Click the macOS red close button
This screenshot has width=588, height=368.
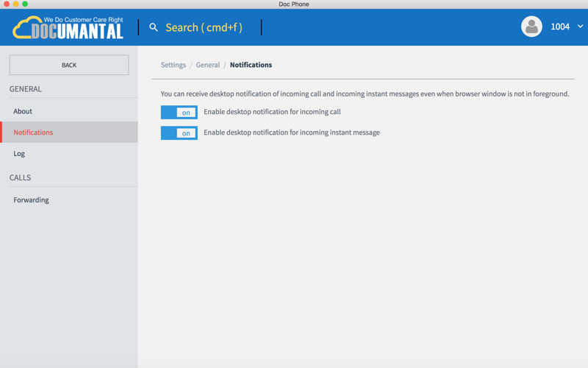[7, 4]
